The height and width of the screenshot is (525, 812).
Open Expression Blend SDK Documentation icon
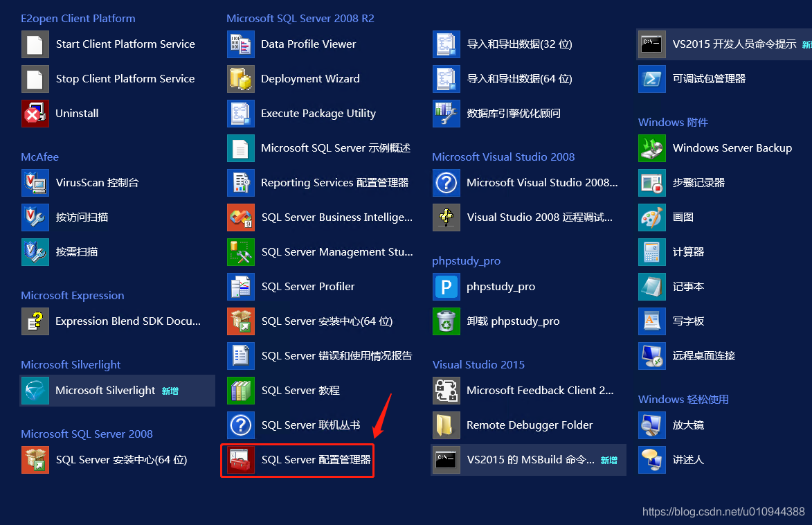[35, 321]
